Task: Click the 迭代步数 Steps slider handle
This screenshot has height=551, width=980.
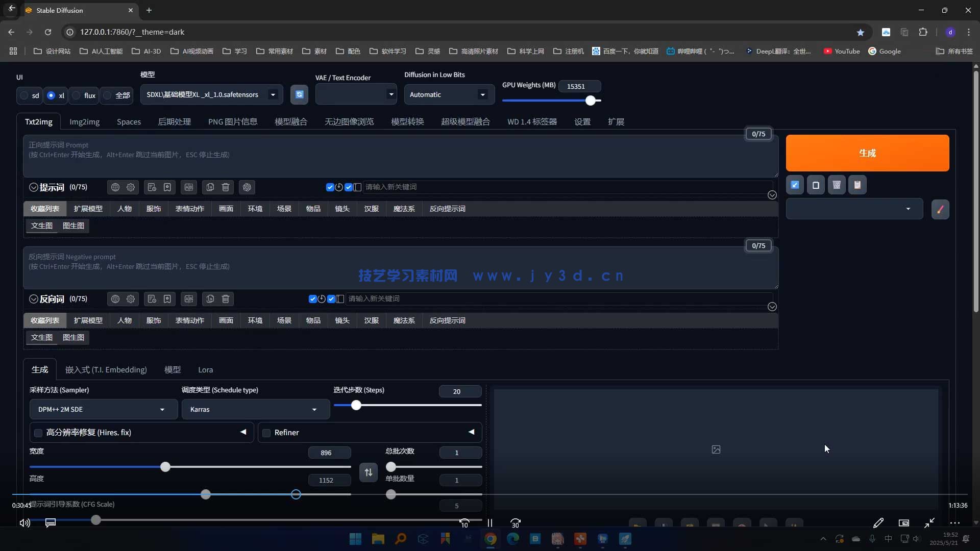Action: [356, 405]
